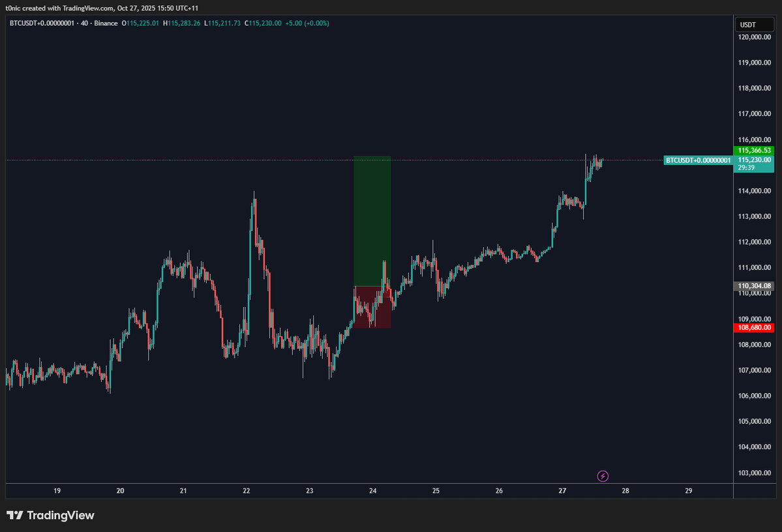Select the green profit zone of long position
Viewport: 782px width, 532px height.
(372, 220)
